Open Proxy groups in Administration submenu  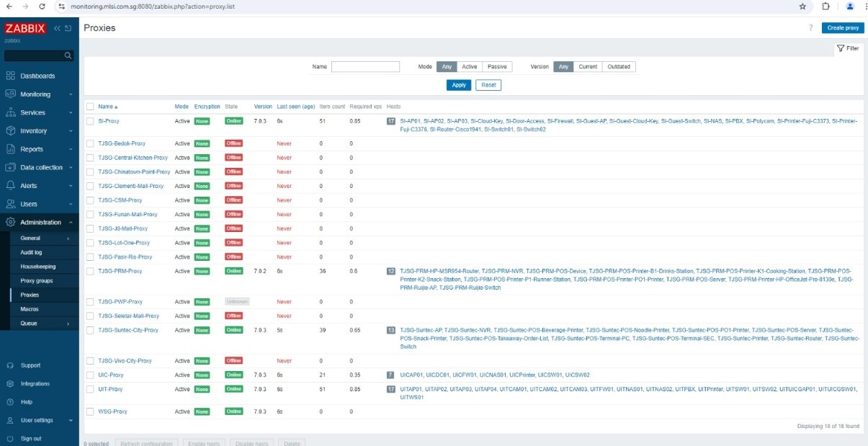(36, 280)
